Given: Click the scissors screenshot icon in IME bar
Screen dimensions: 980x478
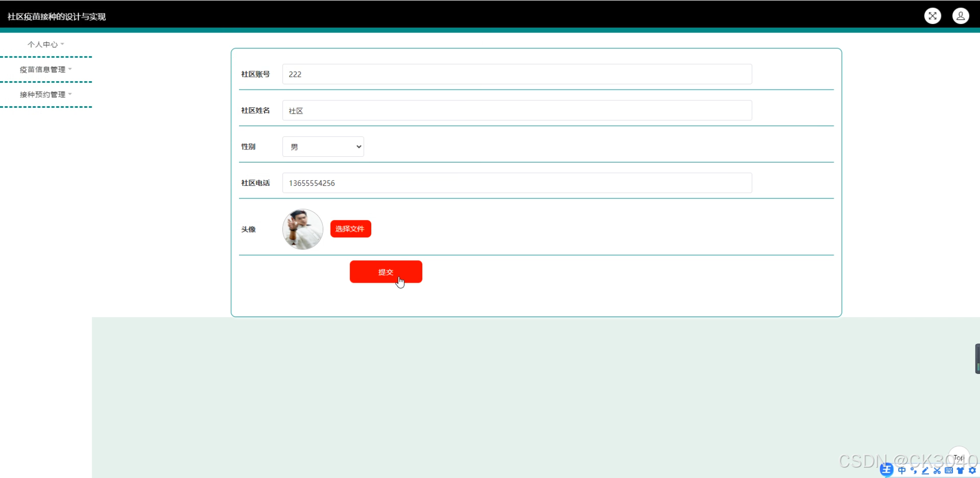Looking at the screenshot, I should [x=937, y=470].
